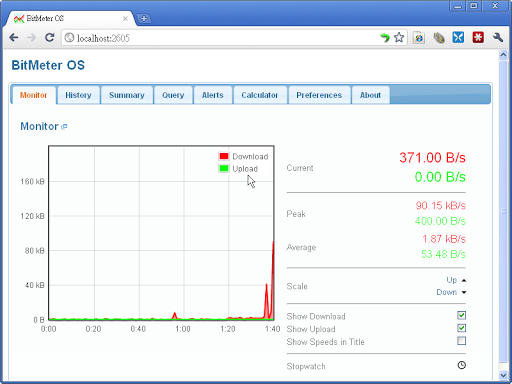512x384 pixels.
Task: Click the page scrollbar down arrow
Action: pos(503,375)
